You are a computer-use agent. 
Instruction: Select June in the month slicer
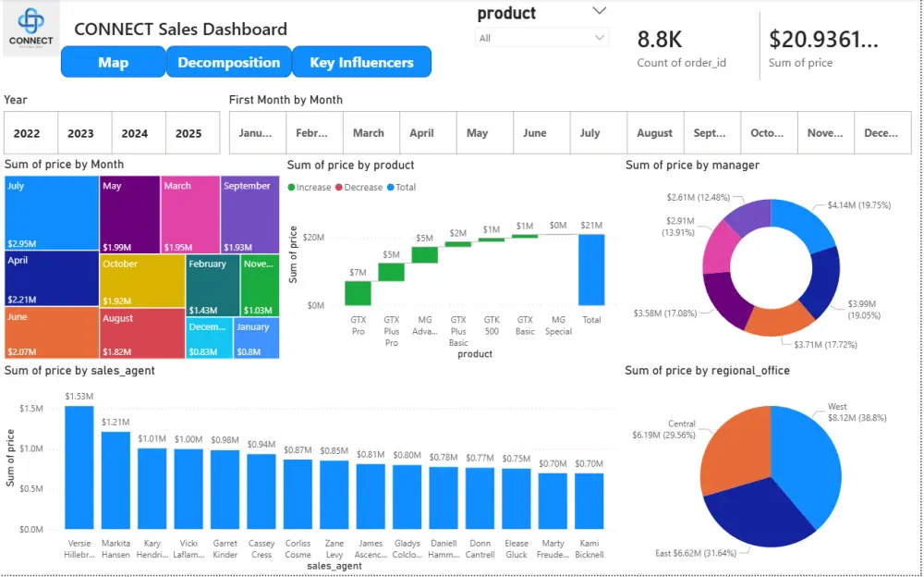541,133
